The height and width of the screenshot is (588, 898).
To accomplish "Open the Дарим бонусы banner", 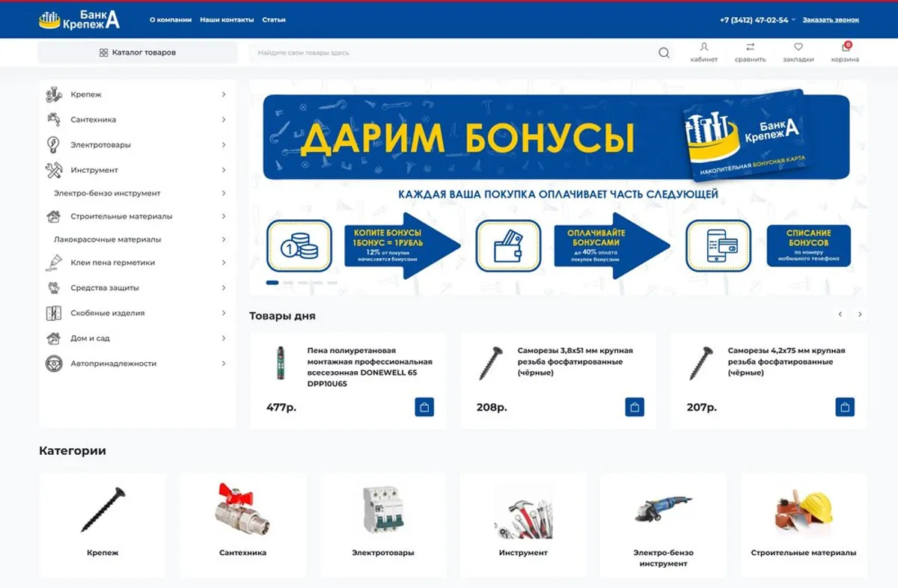I will pyautogui.click(x=558, y=187).
